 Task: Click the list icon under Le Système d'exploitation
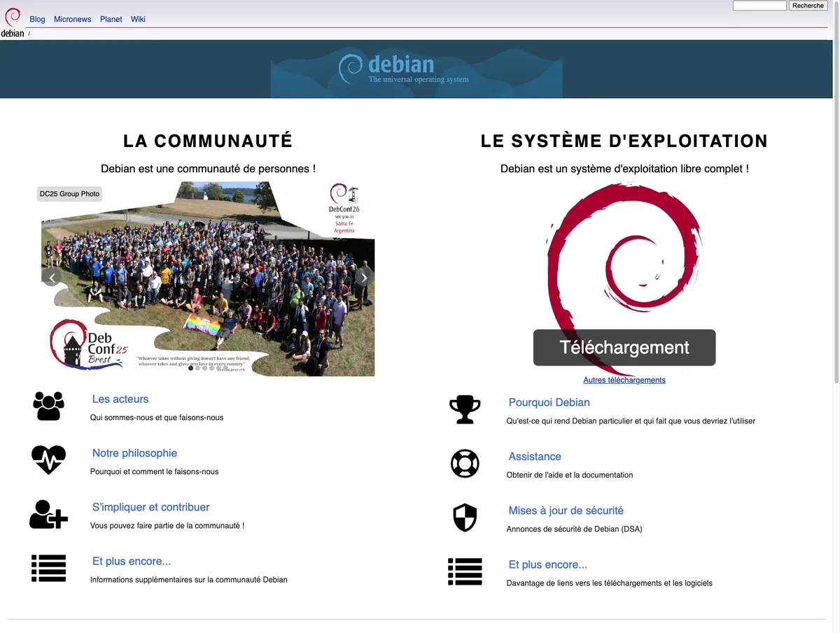pos(465,571)
